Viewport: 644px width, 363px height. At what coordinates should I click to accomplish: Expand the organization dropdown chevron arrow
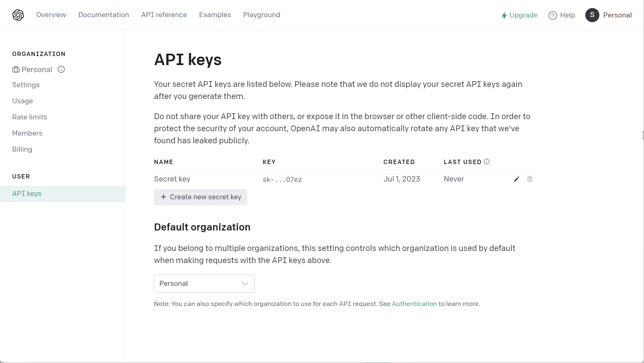click(x=245, y=284)
